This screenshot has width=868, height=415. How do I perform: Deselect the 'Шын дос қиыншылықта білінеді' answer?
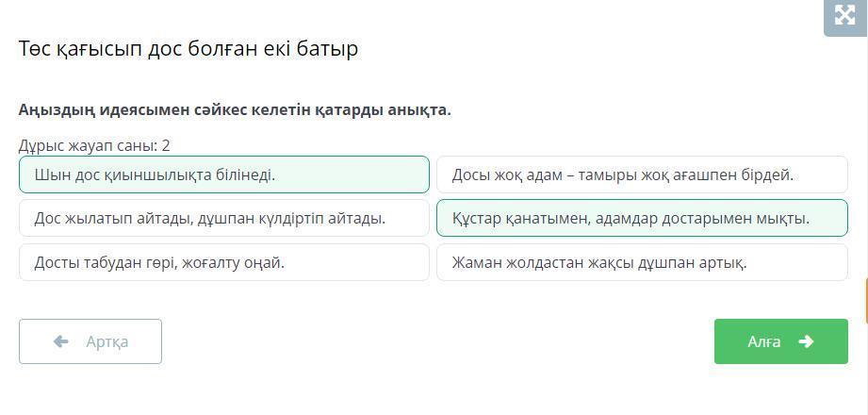pos(223,174)
